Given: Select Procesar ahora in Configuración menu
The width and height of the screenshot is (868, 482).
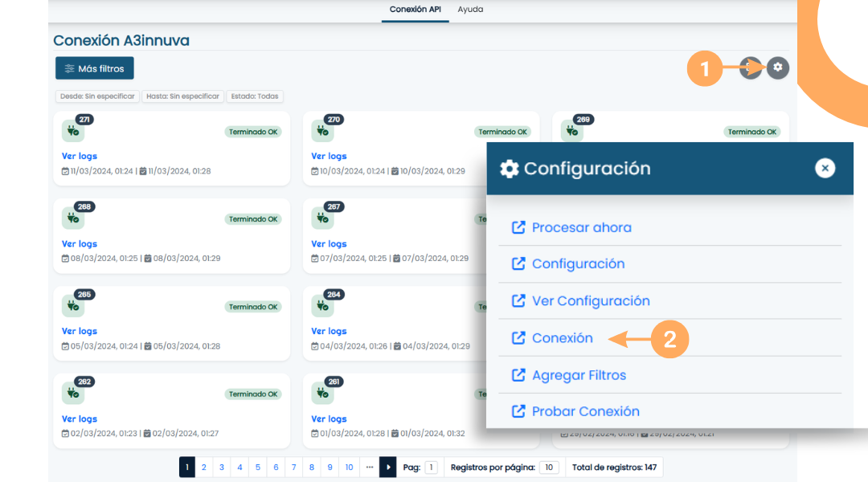Looking at the screenshot, I should point(581,227).
